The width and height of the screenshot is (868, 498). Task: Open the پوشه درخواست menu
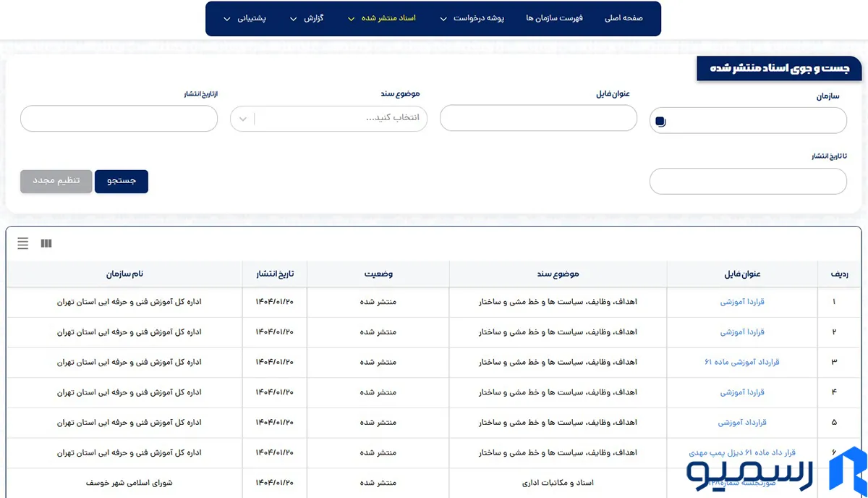[x=478, y=18]
